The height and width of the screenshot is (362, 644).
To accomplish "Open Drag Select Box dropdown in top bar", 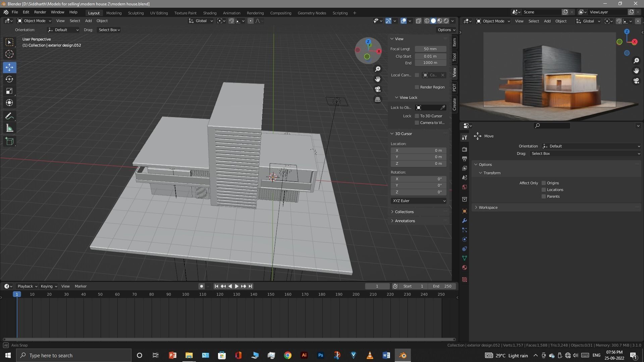I will (109, 30).
